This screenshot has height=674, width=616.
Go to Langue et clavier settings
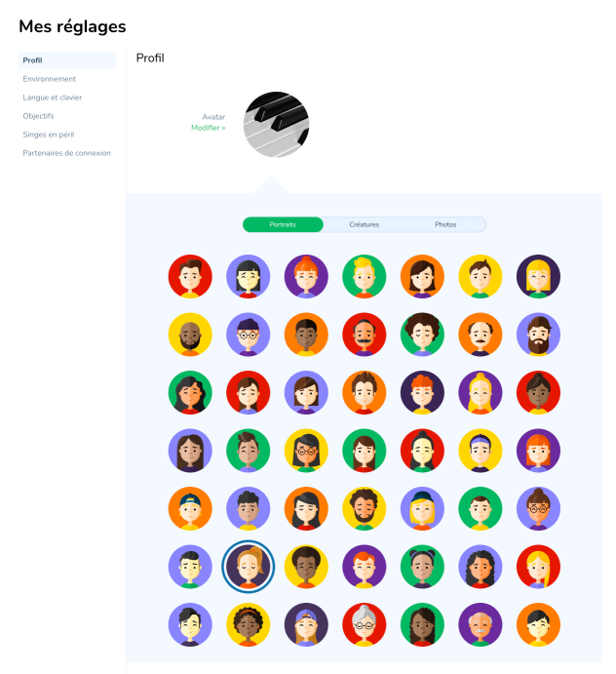[x=53, y=98]
